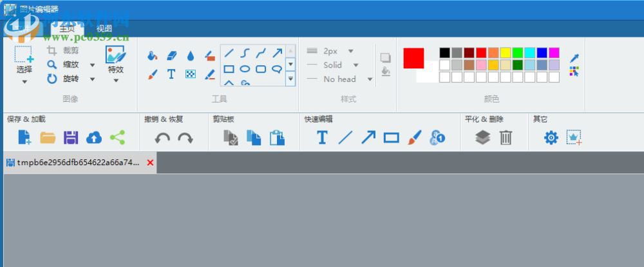Viewport: 644px width, 267px height.
Task: Click the trash delete icon
Action: 506,137
